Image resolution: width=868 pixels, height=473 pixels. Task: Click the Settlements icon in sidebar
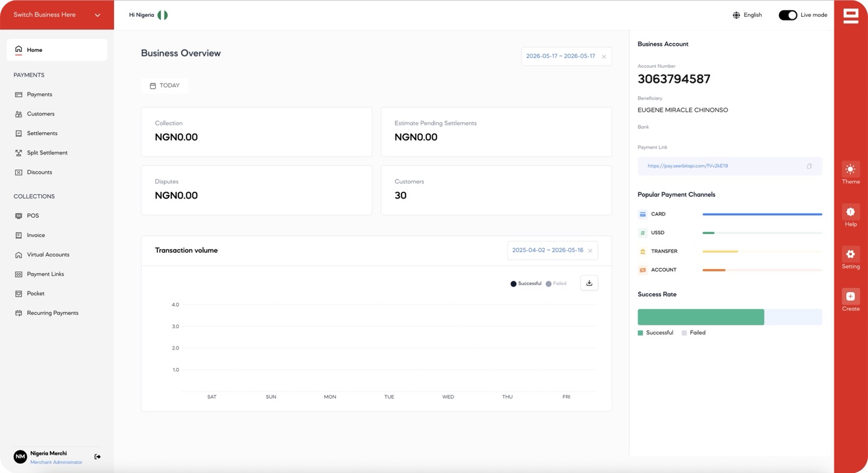point(19,133)
